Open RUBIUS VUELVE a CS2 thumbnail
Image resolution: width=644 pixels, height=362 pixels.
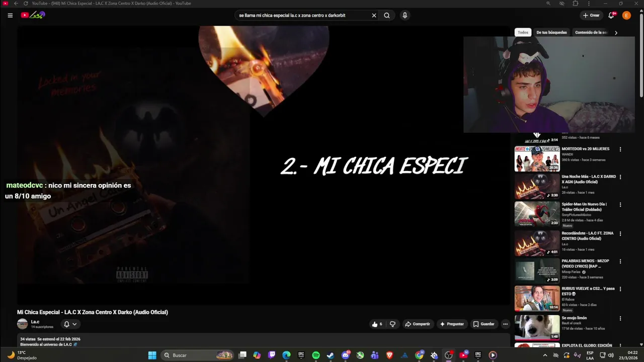[537, 299]
